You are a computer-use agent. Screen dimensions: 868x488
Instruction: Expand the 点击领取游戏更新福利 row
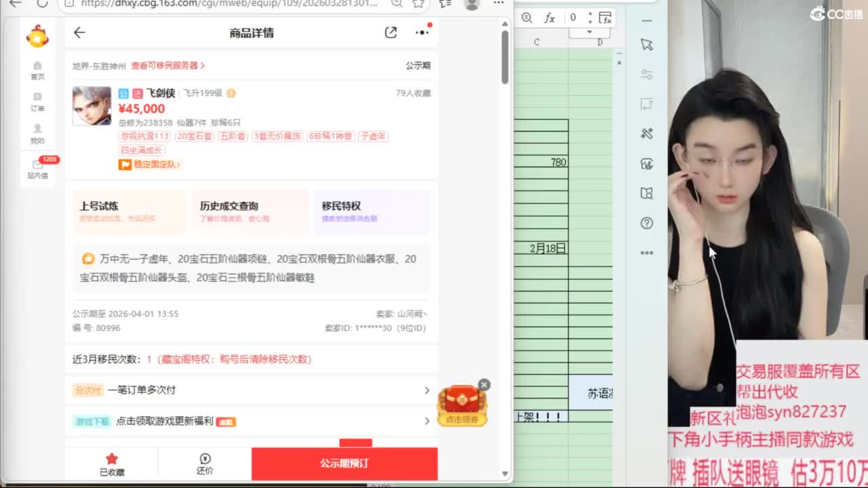(252, 421)
